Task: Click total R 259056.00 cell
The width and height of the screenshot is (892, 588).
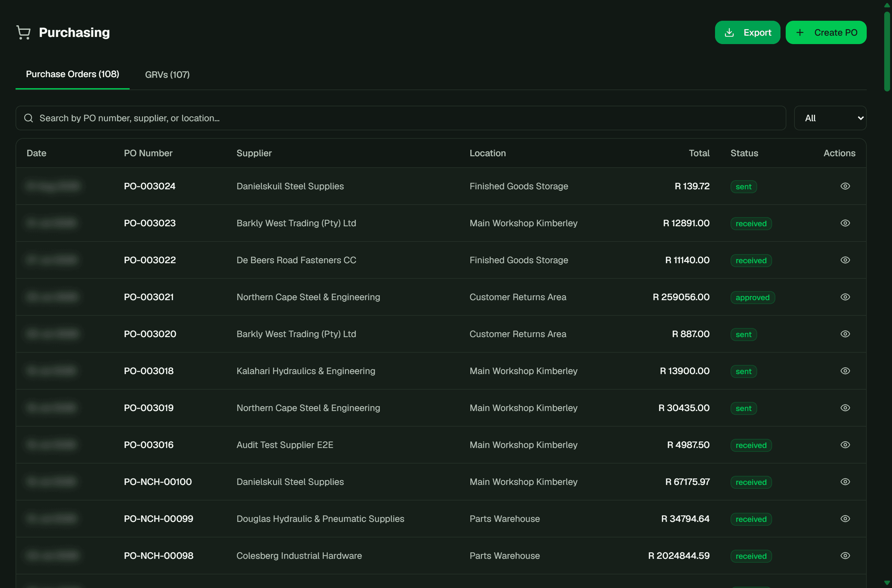Action: (x=681, y=297)
